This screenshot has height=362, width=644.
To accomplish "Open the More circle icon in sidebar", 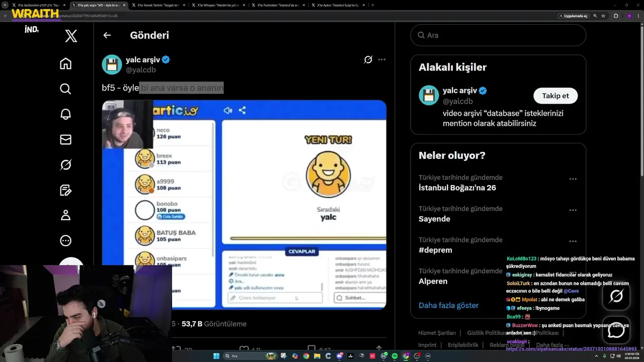I will tap(65, 241).
